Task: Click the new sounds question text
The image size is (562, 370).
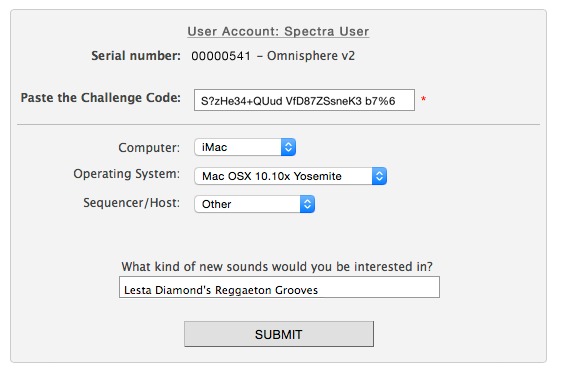Action: (277, 267)
